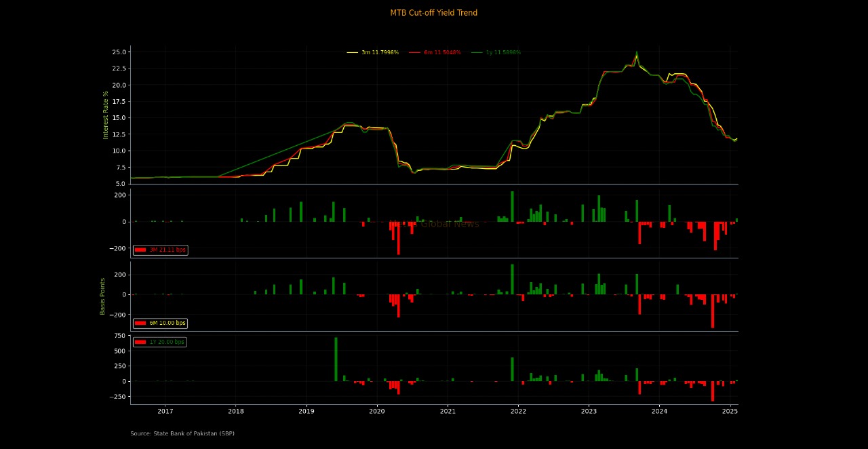Screen dimensions: 868x449
Task: Toggle the 1y 11.5898% legend entry
Action: tap(503, 52)
